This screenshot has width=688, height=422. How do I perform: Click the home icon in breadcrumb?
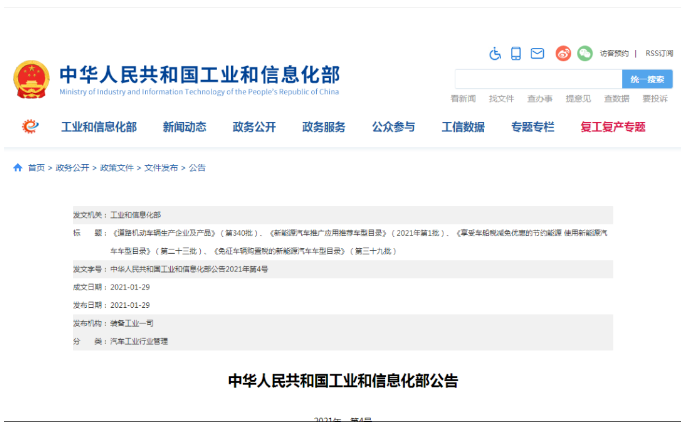[x=17, y=168]
